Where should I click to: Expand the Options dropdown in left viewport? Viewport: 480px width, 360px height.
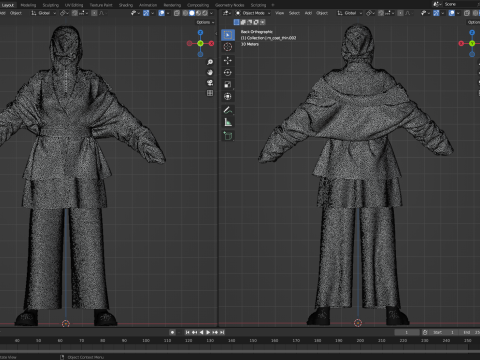click(x=205, y=22)
